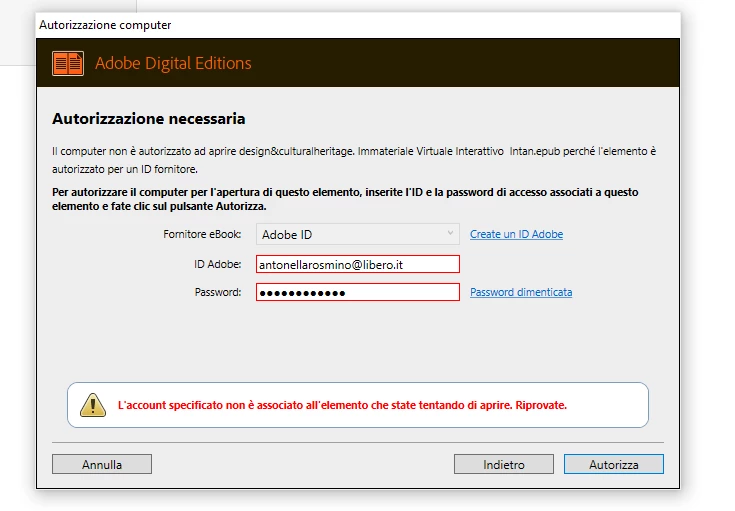Click the yellow warning triangle icon
The height and width of the screenshot is (511, 735).
point(93,405)
